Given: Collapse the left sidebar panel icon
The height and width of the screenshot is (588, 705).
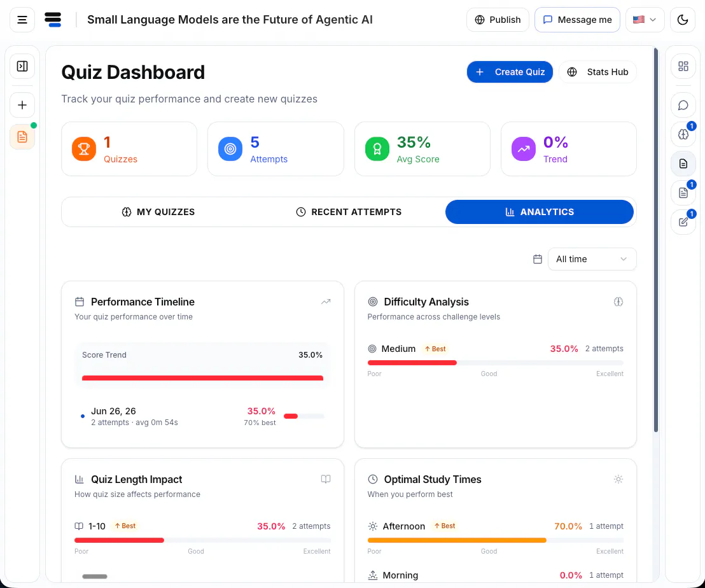Looking at the screenshot, I should pyautogui.click(x=22, y=66).
